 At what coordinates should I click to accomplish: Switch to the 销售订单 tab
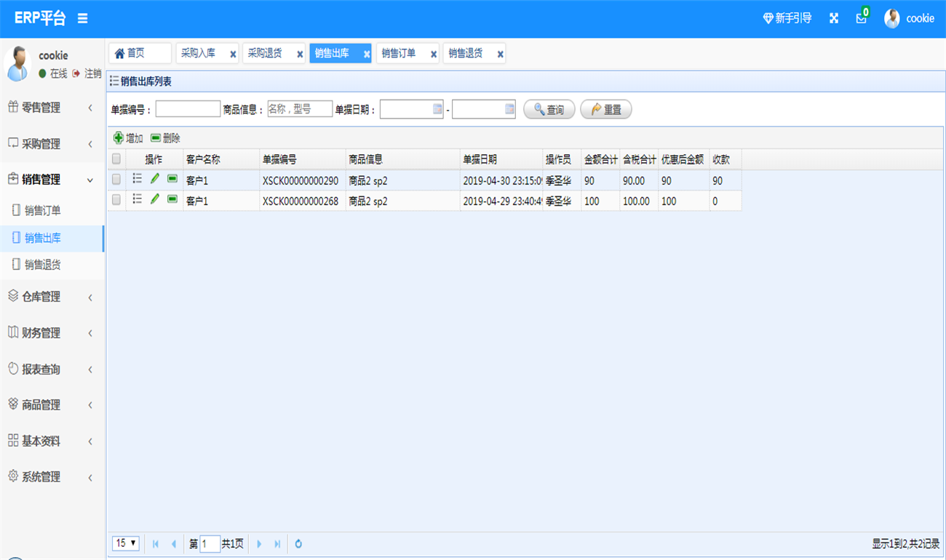point(408,53)
